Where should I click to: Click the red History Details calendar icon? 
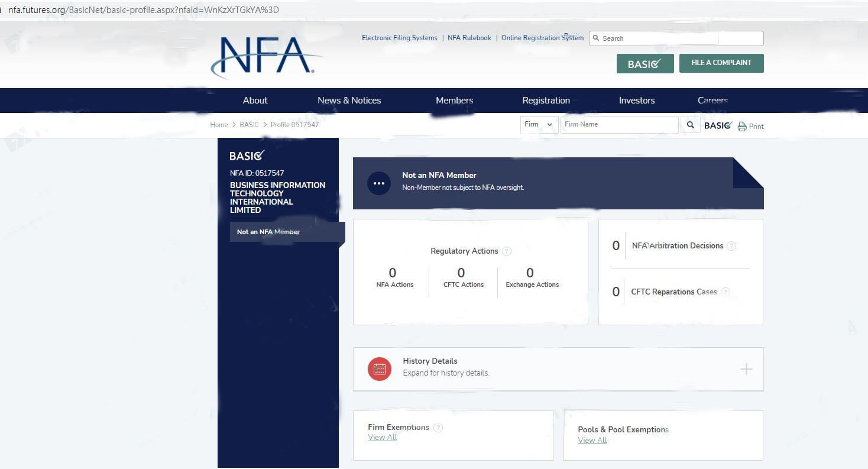[379, 369]
